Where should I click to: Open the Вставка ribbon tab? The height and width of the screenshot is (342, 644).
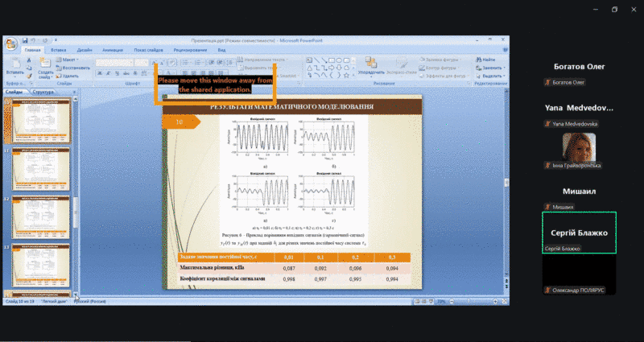tap(58, 50)
